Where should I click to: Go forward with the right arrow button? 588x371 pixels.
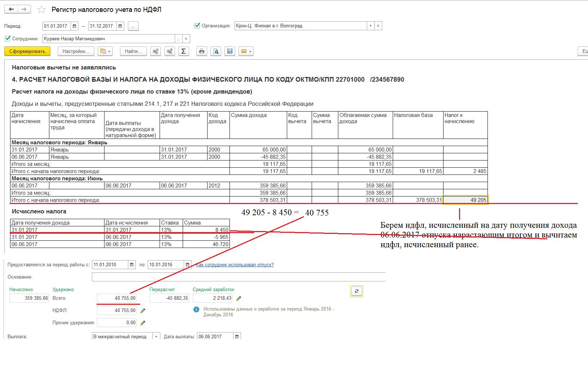click(x=24, y=9)
